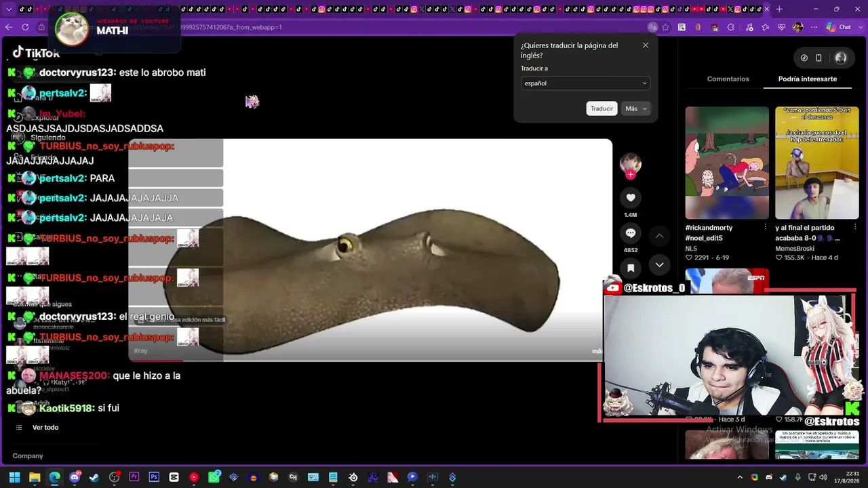The image size is (868, 488).
Task: Open the Windows Start menu
Action: (14, 477)
